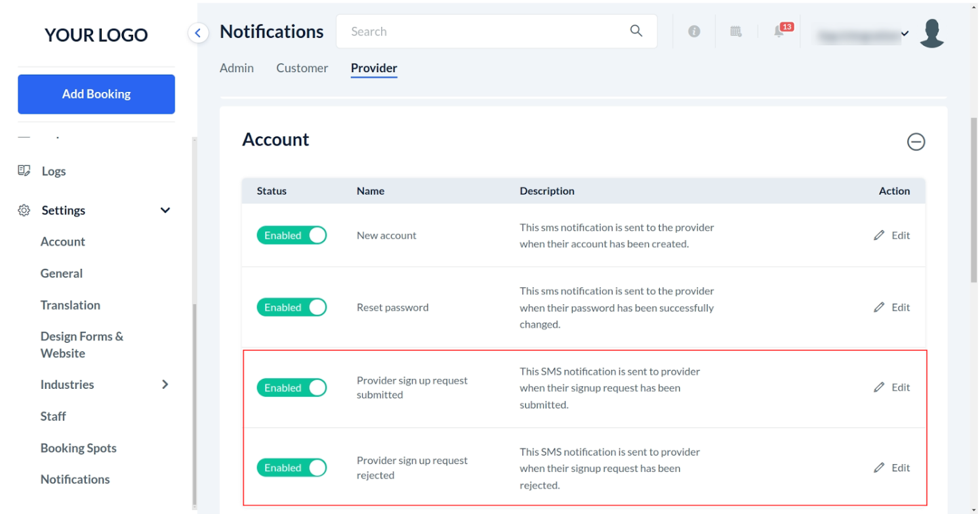Screen dimensions: 980x514
Task: Click into the Search input field
Action: pyautogui.click(x=485, y=31)
